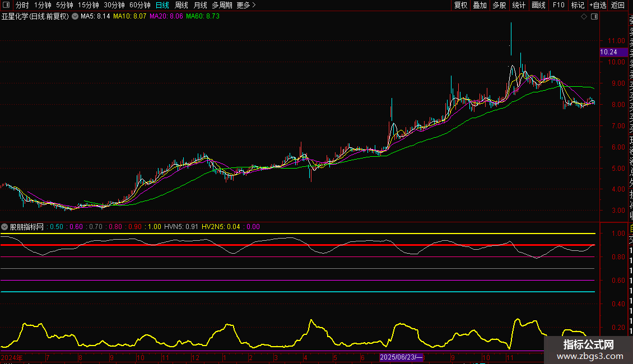Screen dimensions: 633x364
Task: Click the 复权 adjustment button
Action: pos(460,5)
